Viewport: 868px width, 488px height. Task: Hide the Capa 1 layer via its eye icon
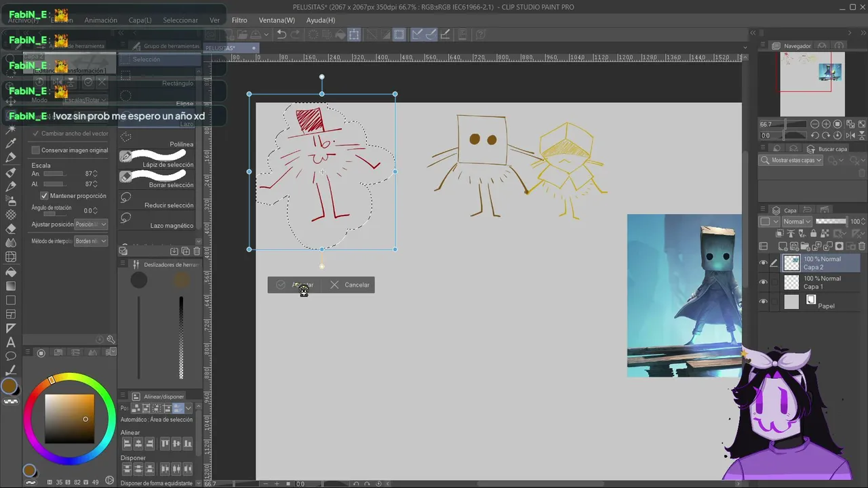click(x=764, y=283)
